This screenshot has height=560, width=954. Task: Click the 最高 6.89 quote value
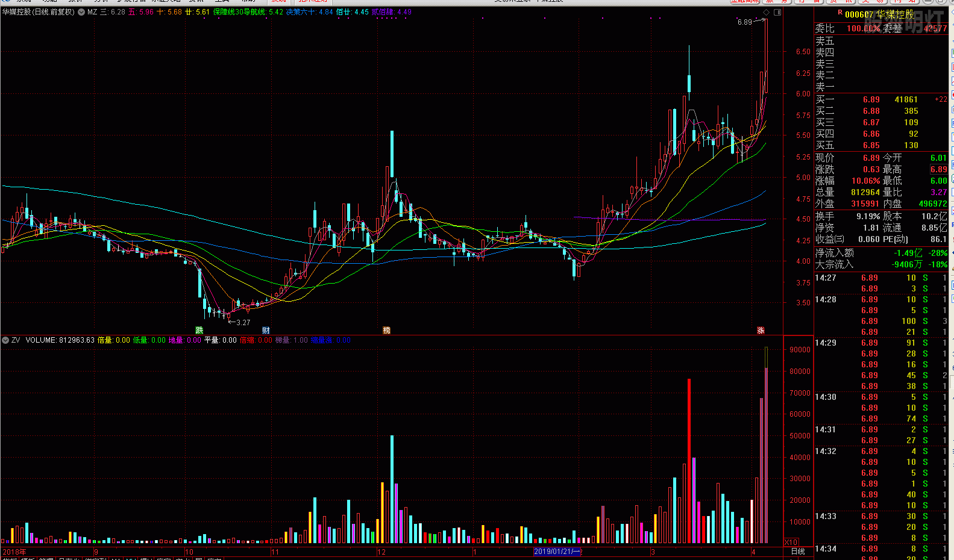coord(938,169)
